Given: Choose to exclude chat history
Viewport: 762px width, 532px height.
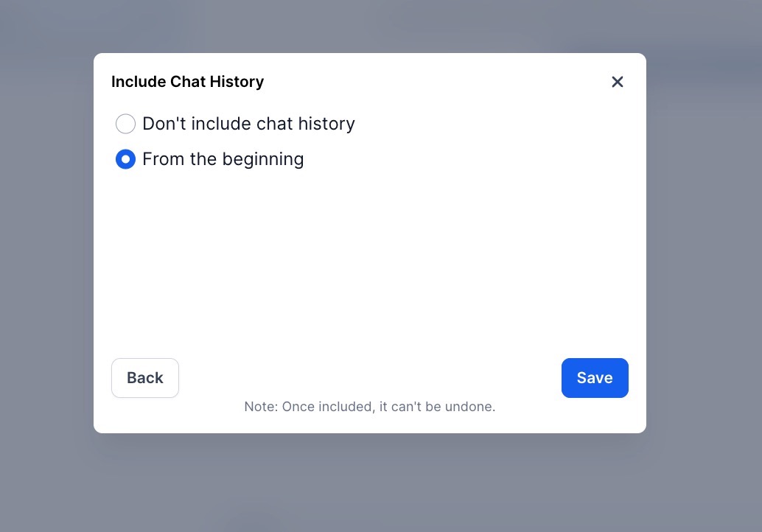Looking at the screenshot, I should (x=126, y=124).
